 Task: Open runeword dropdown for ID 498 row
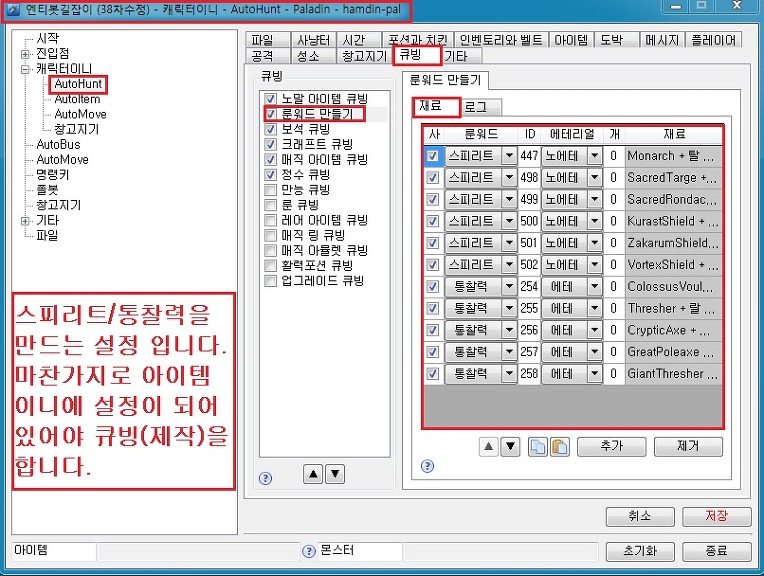(509, 177)
